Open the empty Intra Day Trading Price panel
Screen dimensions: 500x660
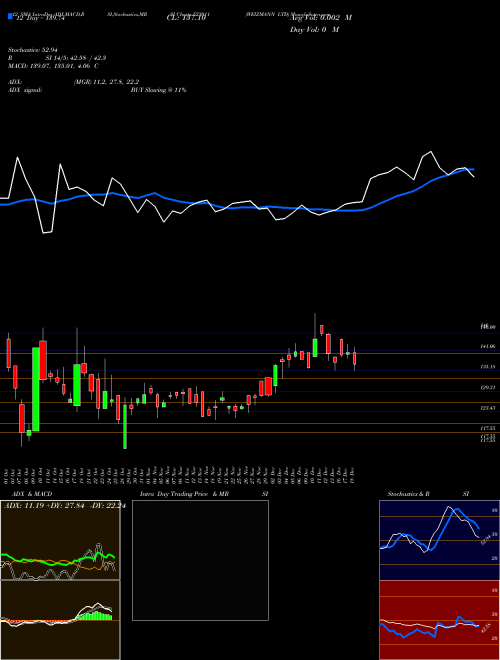point(200,560)
